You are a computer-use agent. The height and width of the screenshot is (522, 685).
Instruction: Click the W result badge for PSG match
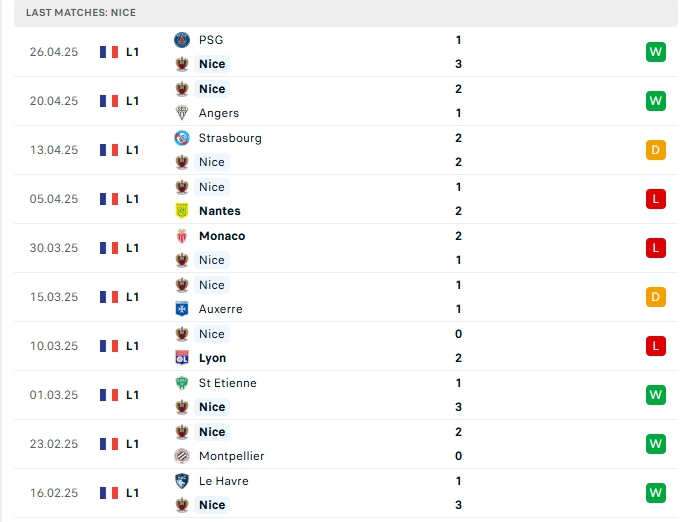click(x=655, y=52)
